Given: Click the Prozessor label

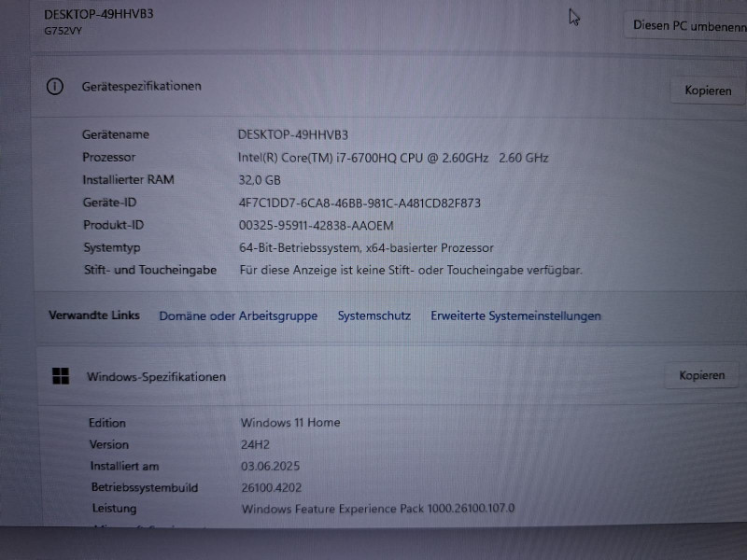Looking at the screenshot, I should (x=108, y=157).
